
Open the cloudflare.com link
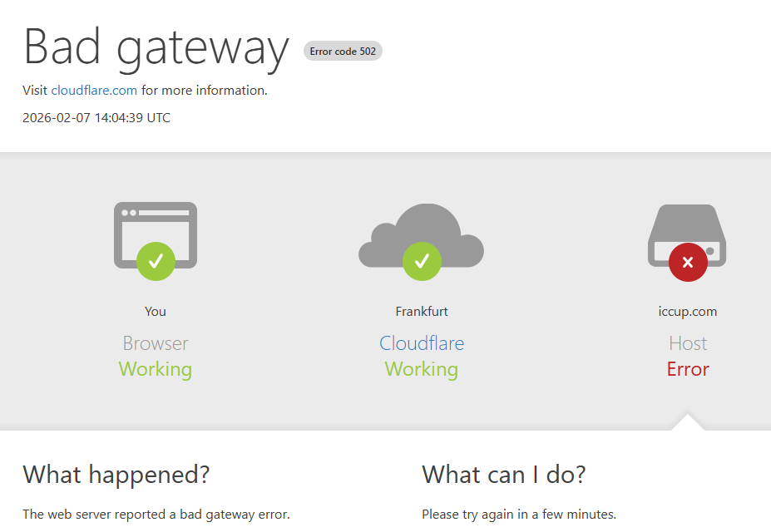[94, 91]
